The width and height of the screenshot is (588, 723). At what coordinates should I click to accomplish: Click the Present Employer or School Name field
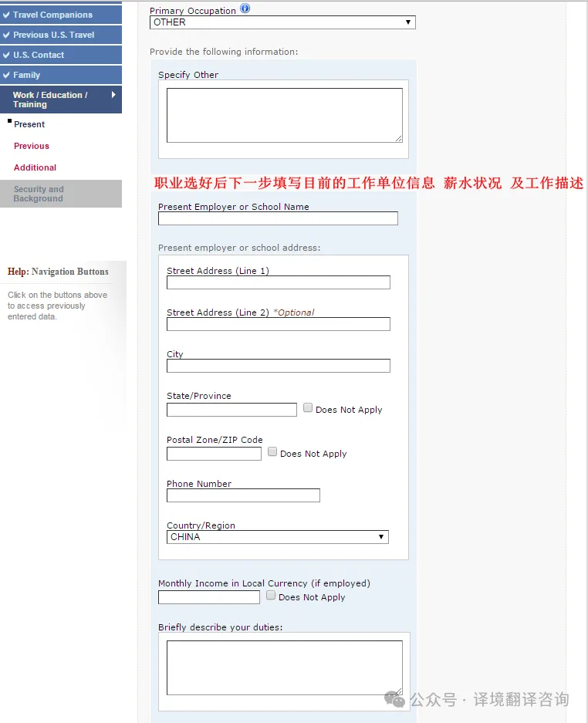(x=278, y=218)
